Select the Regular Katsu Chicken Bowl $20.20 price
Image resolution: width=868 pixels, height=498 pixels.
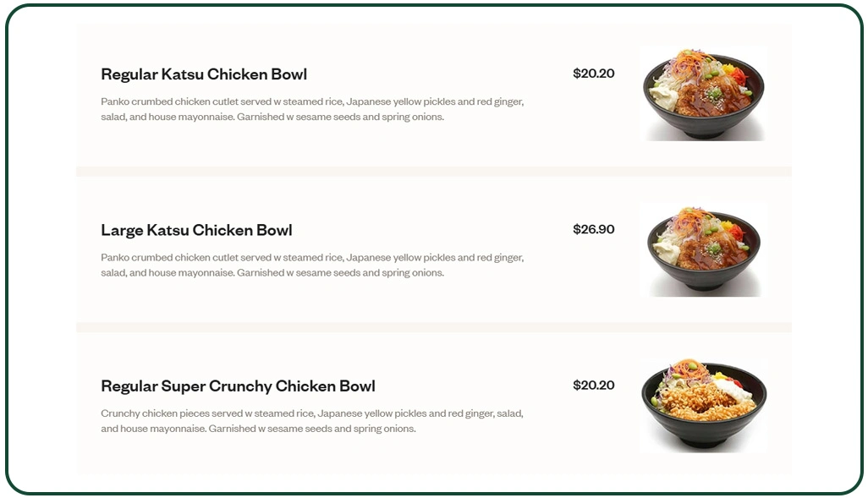pos(593,74)
